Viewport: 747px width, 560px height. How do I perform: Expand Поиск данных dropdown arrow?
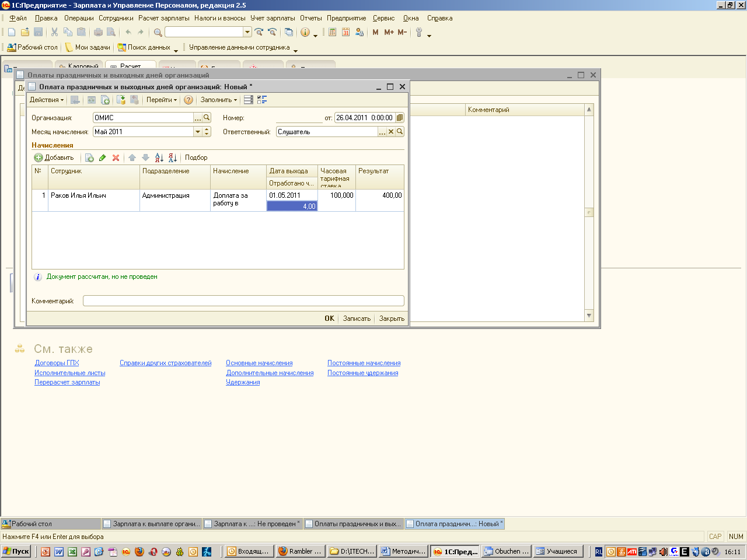tap(176, 50)
